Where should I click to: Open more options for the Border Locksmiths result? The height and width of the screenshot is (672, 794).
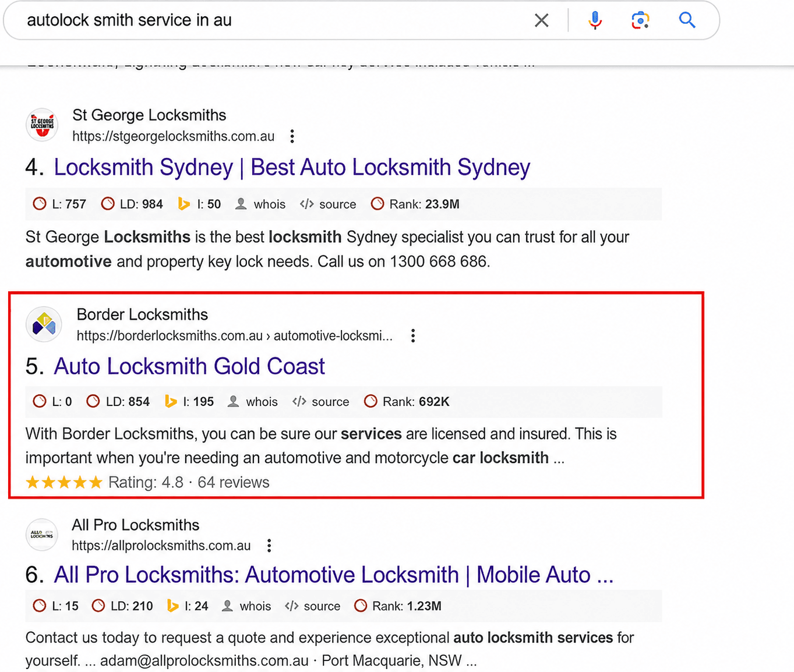pos(413,335)
